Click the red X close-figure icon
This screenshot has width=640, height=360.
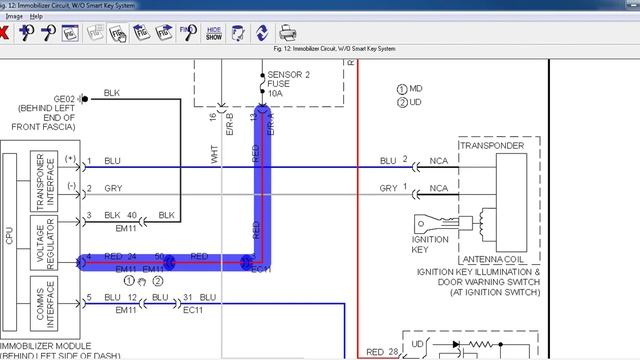tap(4, 33)
